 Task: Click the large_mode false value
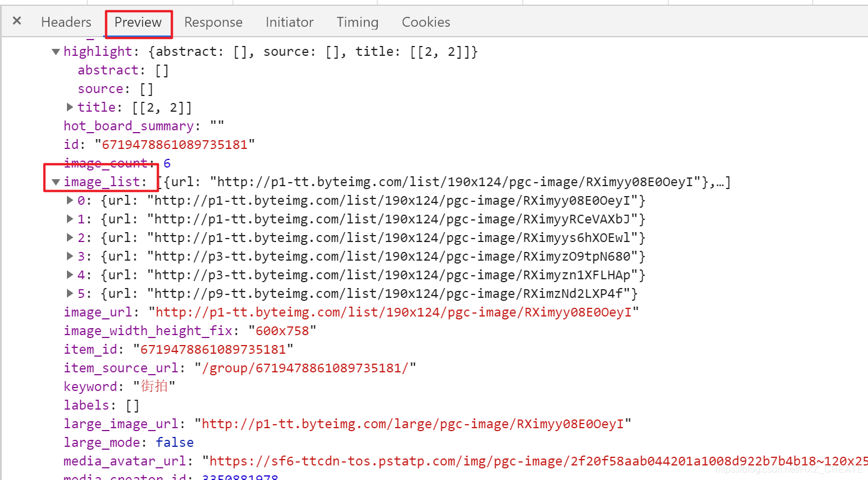pos(175,443)
